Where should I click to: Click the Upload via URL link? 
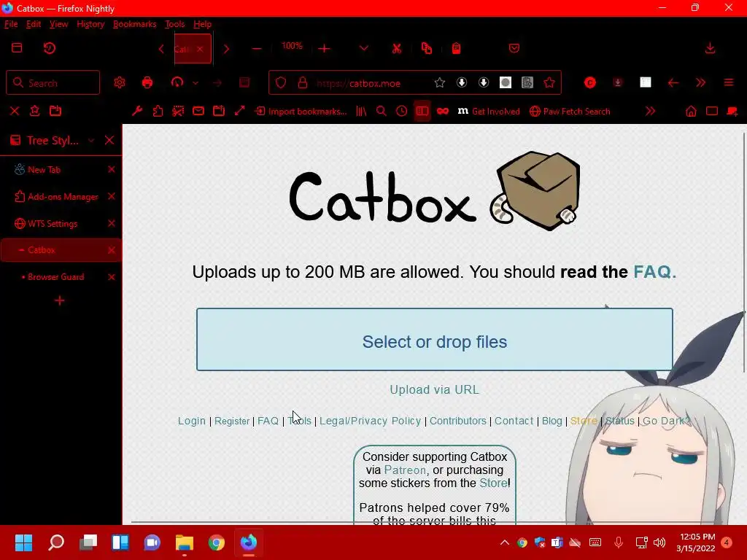click(435, 389)
